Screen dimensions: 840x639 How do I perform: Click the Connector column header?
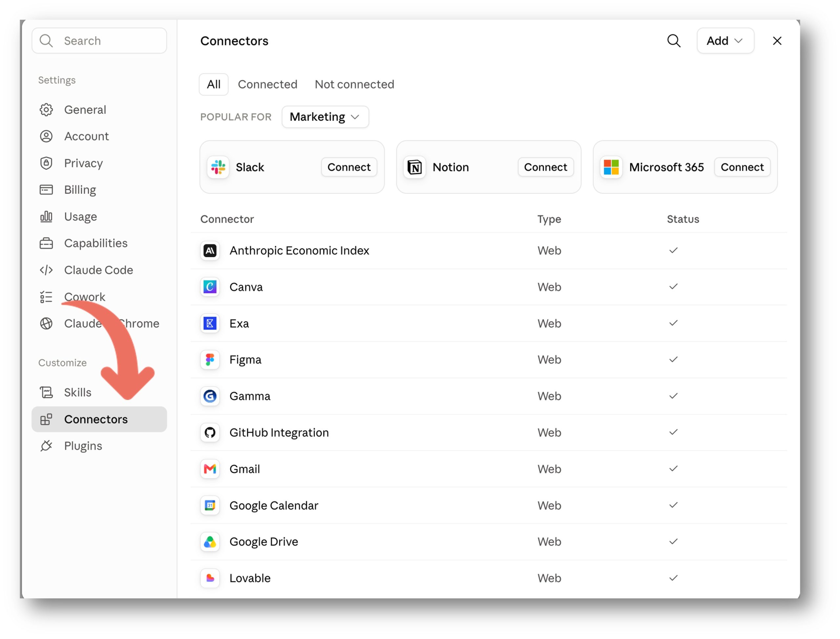(227, 219)
